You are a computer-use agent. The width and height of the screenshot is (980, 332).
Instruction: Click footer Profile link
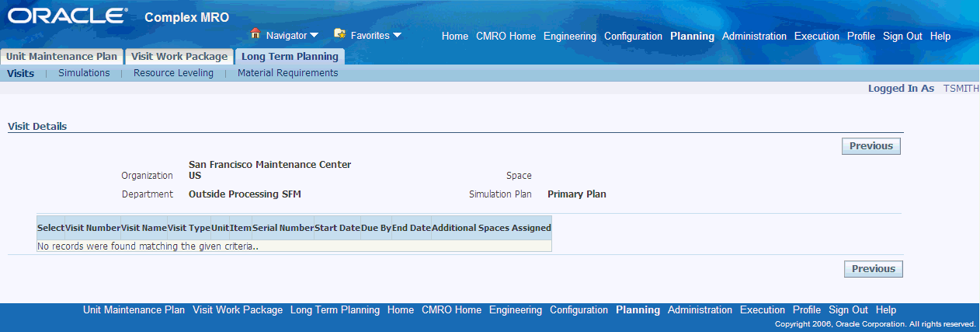tap(807, 309)
